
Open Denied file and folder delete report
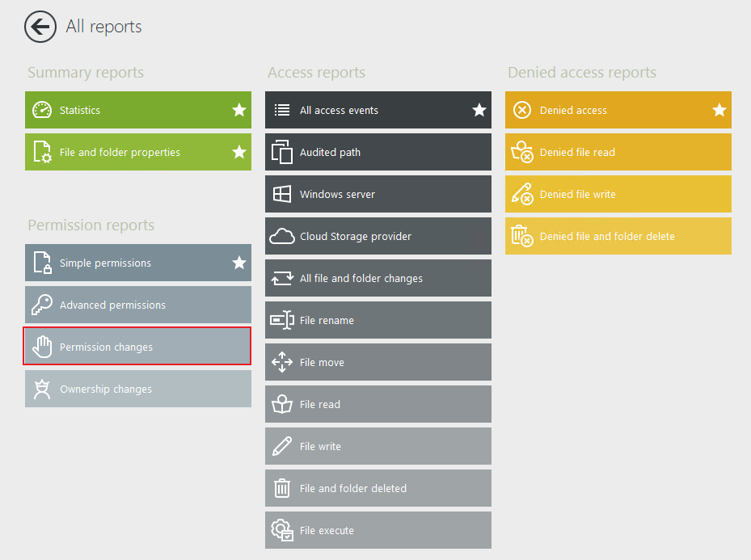point(618,236)
